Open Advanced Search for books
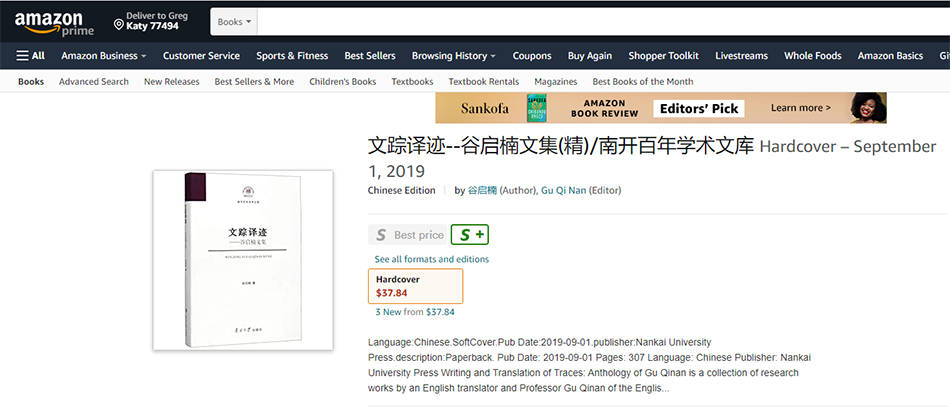Viewport: 950px width, 408px height. pyautogui.click(x=94, y=81)
